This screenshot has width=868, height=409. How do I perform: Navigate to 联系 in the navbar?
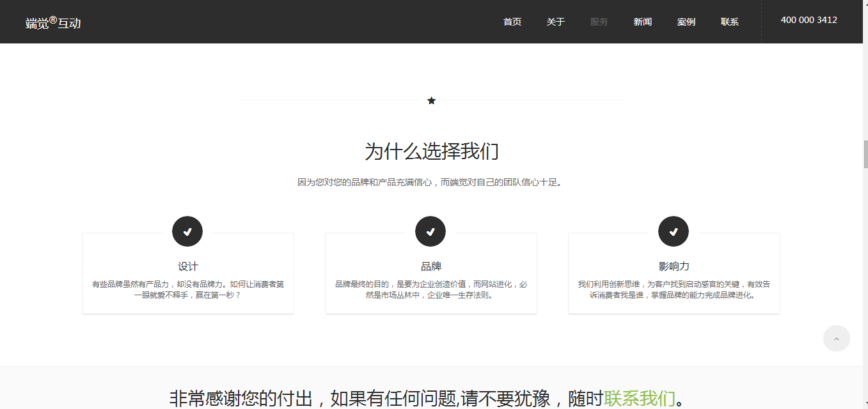(x=730, y=22)
